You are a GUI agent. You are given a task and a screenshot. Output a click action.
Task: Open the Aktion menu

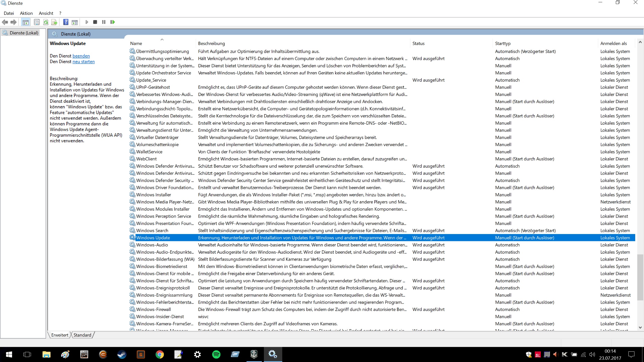[26, 13]
